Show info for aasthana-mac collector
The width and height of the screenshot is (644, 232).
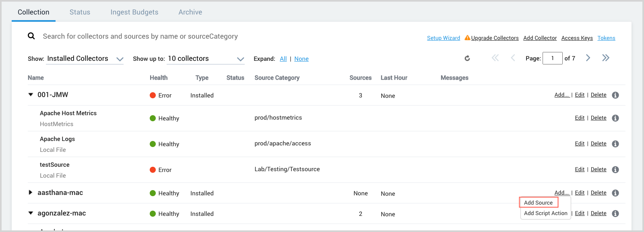point(615,193)
